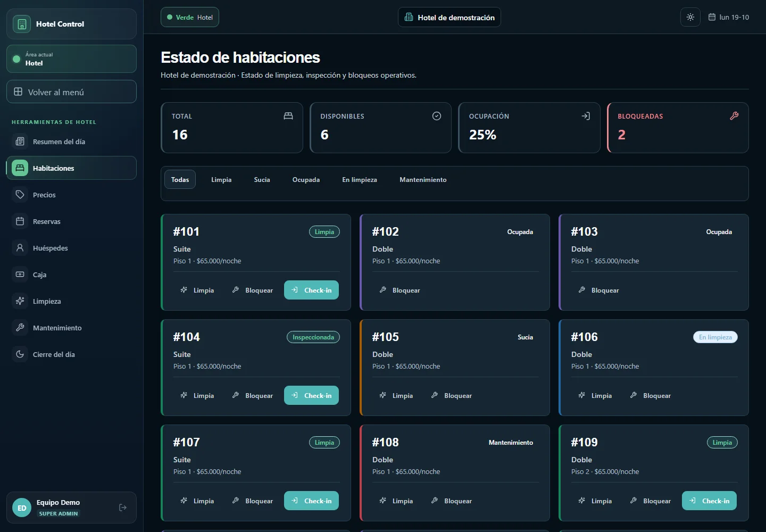Check in room #109
The image size is (766, 532).
pos(709,501)
